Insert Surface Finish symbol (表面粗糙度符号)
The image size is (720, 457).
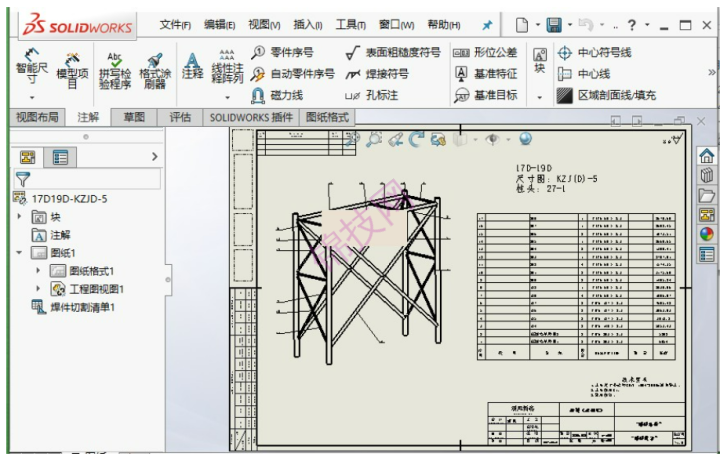[x=393, y=53]
